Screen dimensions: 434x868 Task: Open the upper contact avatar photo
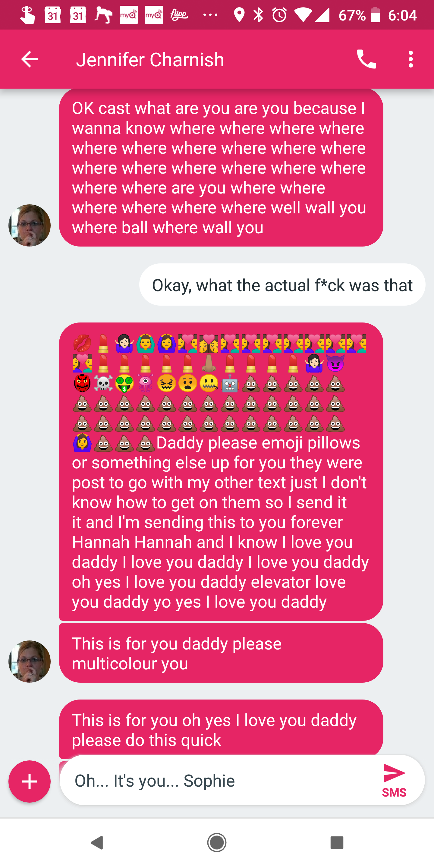tap(30, 225)
